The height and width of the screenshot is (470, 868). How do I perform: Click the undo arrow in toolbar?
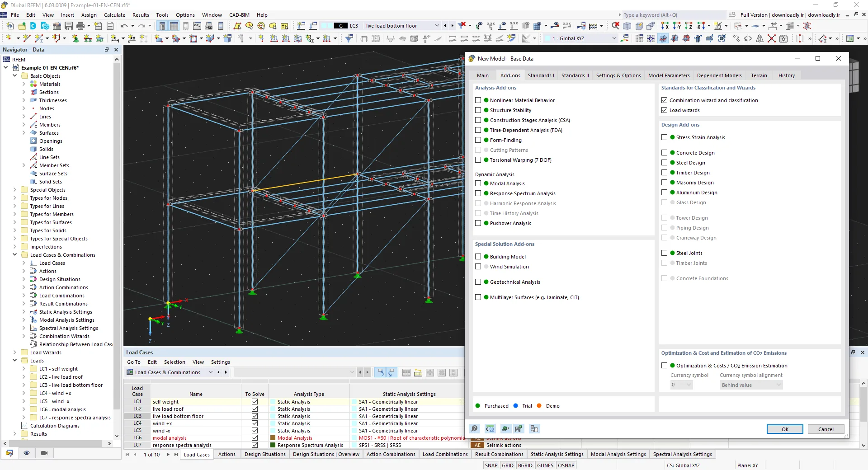click(x=124, y=26)
